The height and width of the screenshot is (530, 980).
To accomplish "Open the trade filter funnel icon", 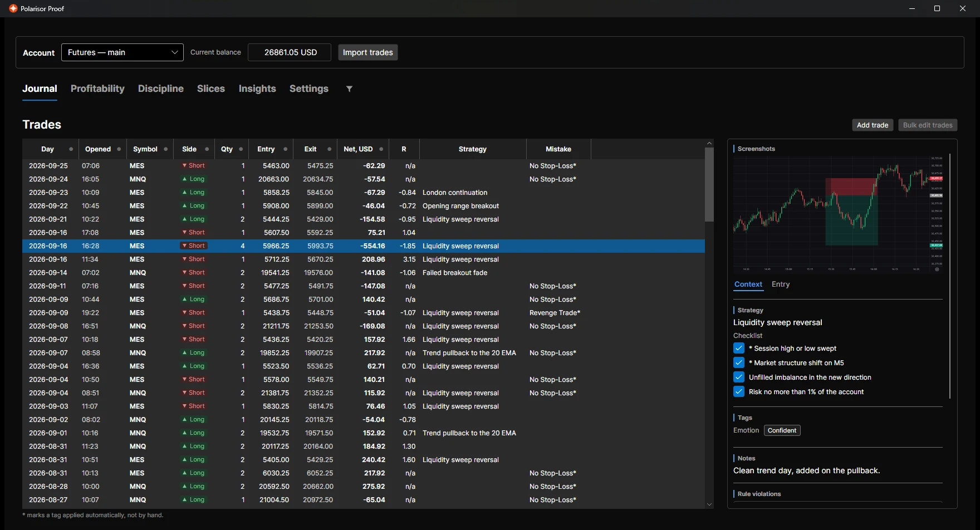I will [349, 89].
